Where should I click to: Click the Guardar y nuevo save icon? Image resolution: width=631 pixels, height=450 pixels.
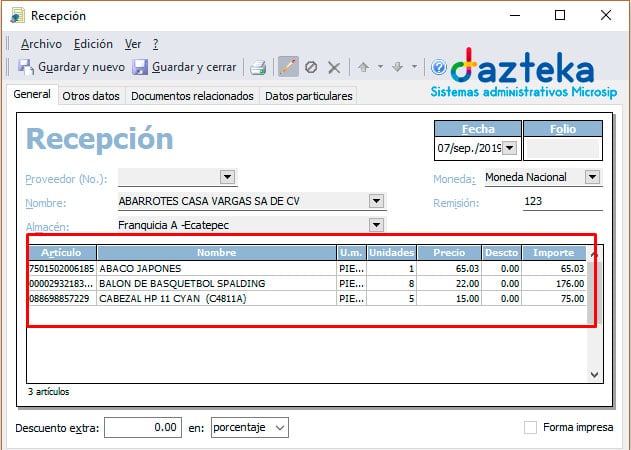(x=25, y=67)
